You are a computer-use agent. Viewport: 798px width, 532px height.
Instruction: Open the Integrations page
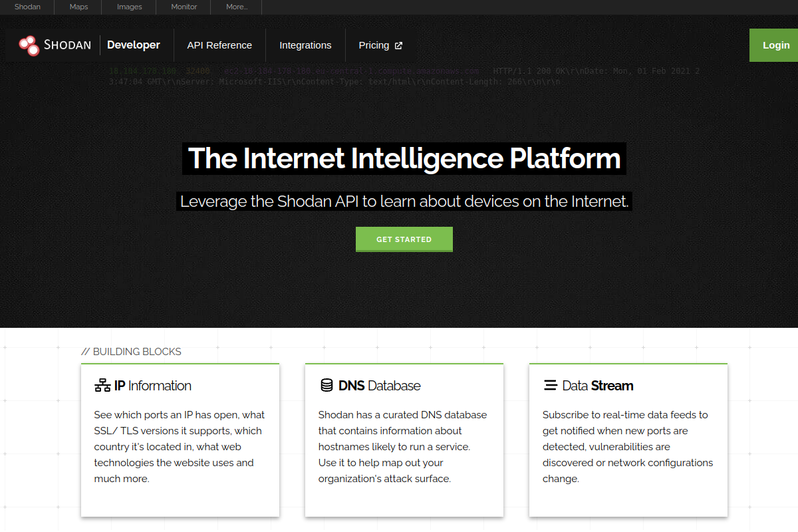305,45
